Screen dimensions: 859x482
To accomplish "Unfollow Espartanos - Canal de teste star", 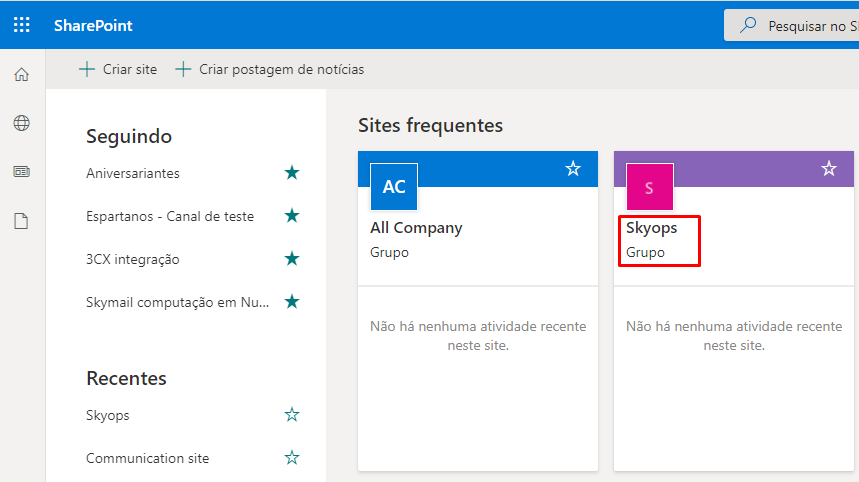I will (292, 215).
